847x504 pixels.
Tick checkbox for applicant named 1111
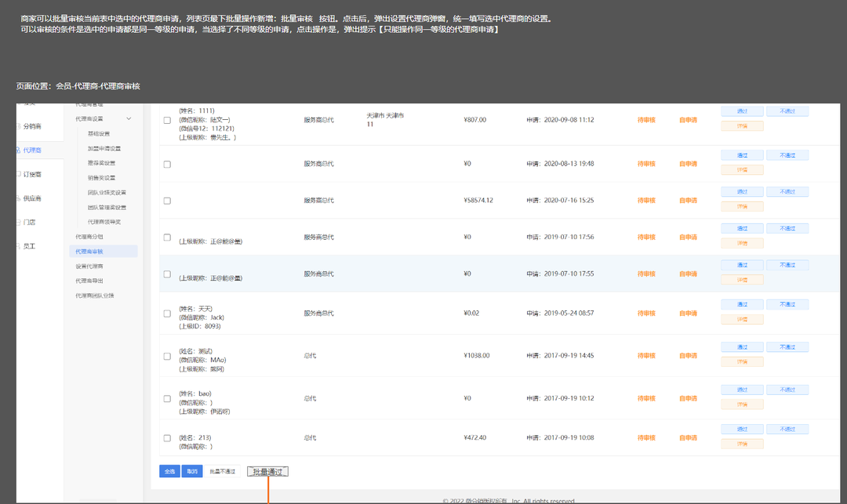click(x=167, y=120)
